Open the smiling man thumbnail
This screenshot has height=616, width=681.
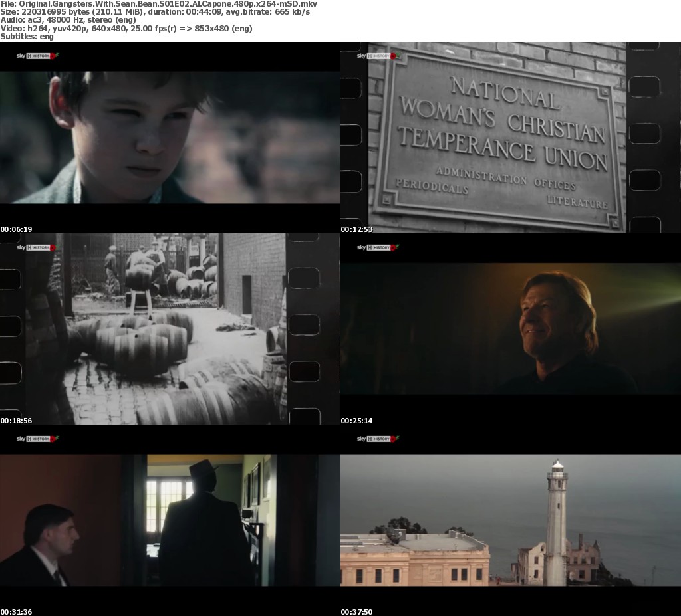510,328
